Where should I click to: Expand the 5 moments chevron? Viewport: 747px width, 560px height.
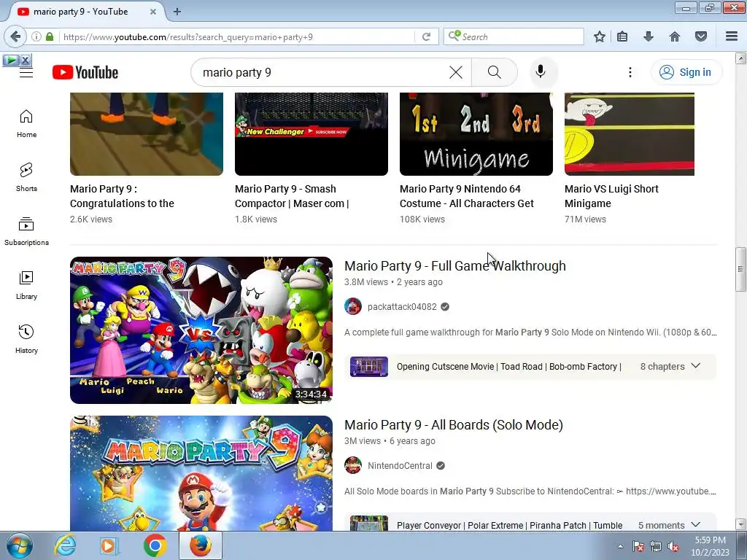[695, 525]
